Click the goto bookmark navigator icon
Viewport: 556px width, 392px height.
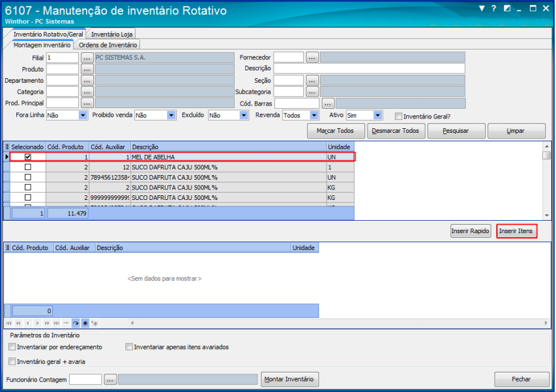point(95,323)
